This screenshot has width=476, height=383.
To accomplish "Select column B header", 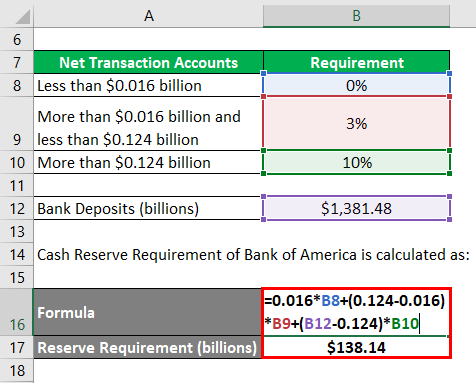I will 356,15.
